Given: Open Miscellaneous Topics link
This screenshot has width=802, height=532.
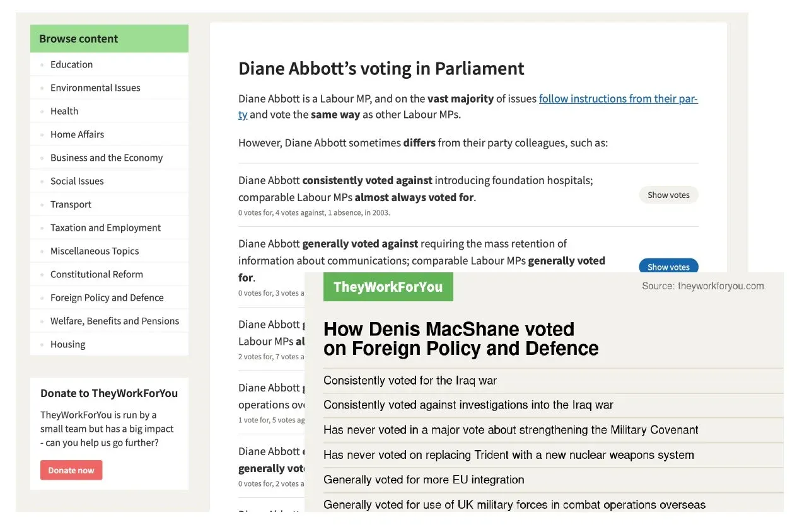Looking at the screenshot, I should click(x=95, y=251).
